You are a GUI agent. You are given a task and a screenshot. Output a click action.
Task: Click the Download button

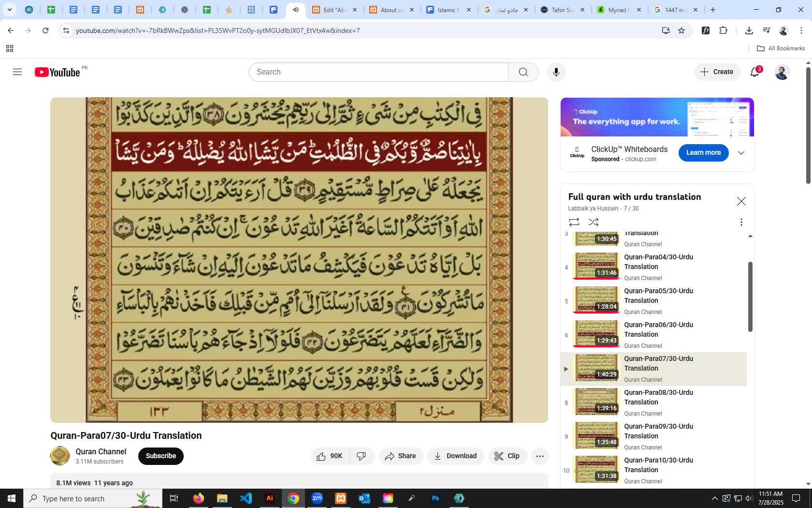click(x=455, y=456)
